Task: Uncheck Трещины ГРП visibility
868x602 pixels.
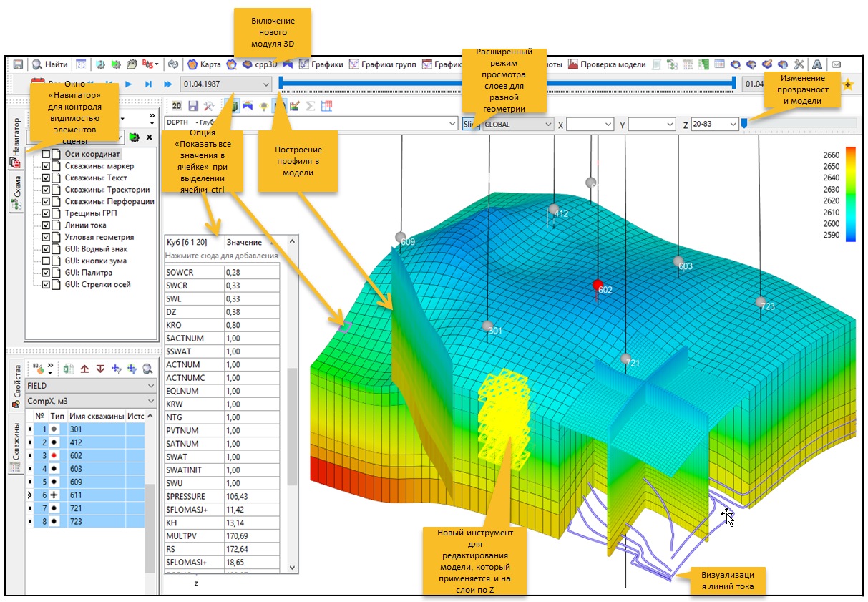Action: pyautogui.click(x=46, y=213)
